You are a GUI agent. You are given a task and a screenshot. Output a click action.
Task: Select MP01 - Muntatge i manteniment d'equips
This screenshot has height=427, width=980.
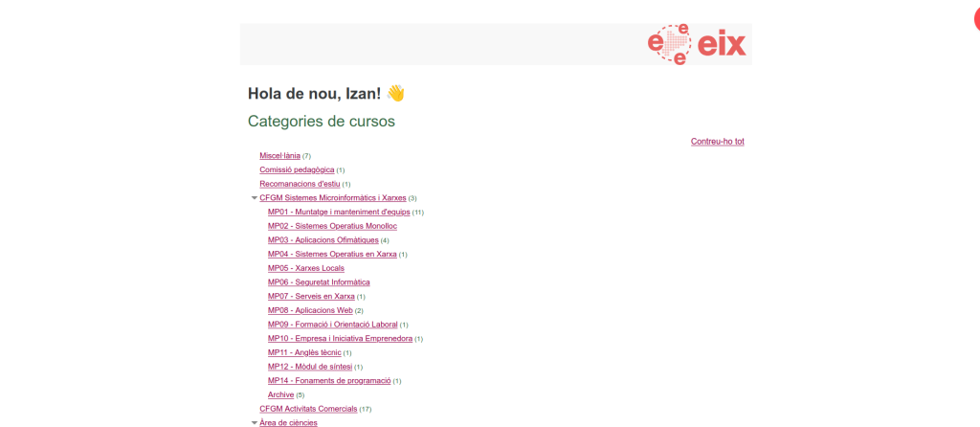coord(339,212)
